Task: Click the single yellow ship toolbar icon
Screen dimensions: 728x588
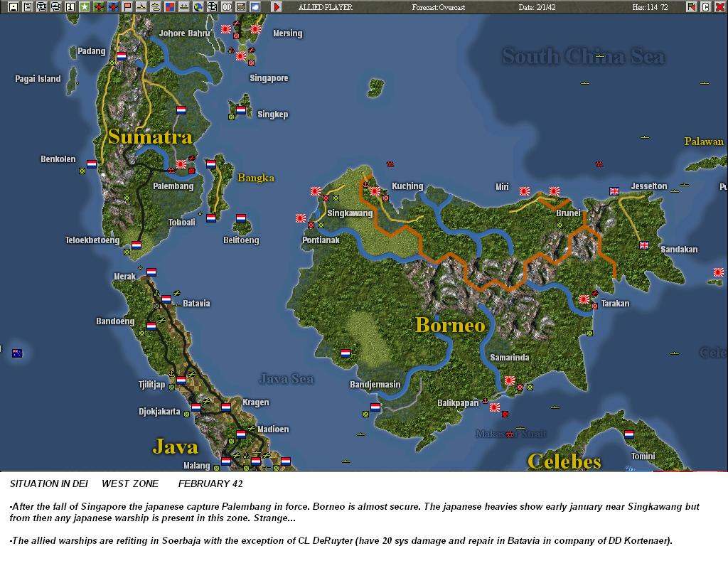Action: 141,7
